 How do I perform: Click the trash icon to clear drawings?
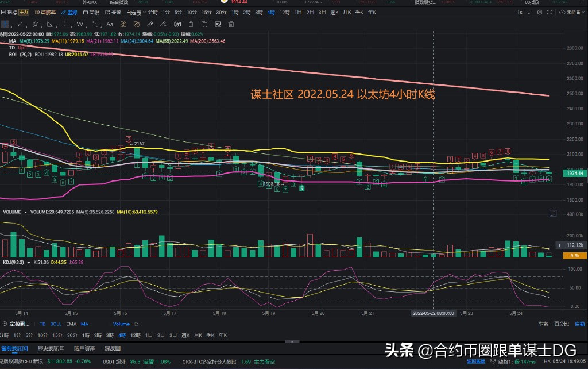[x=230, y=24]
